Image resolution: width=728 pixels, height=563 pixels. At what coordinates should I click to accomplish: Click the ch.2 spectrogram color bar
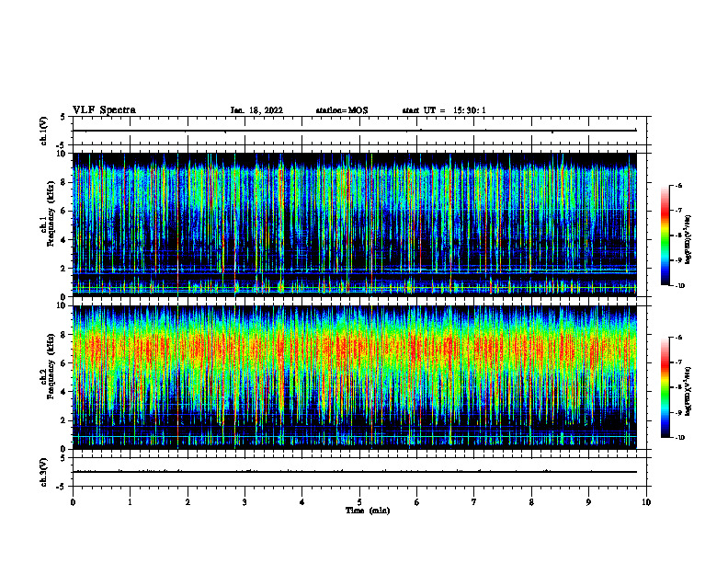pos(665,387)
